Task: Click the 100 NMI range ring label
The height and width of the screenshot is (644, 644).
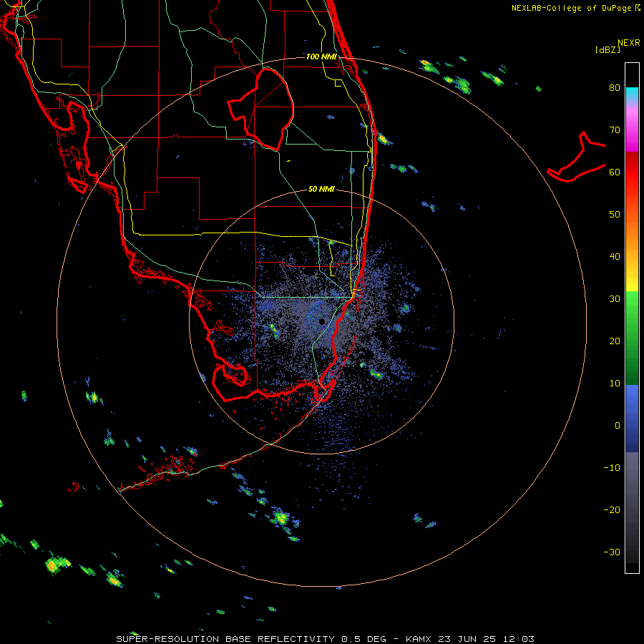Action: (x=321, y=57)
